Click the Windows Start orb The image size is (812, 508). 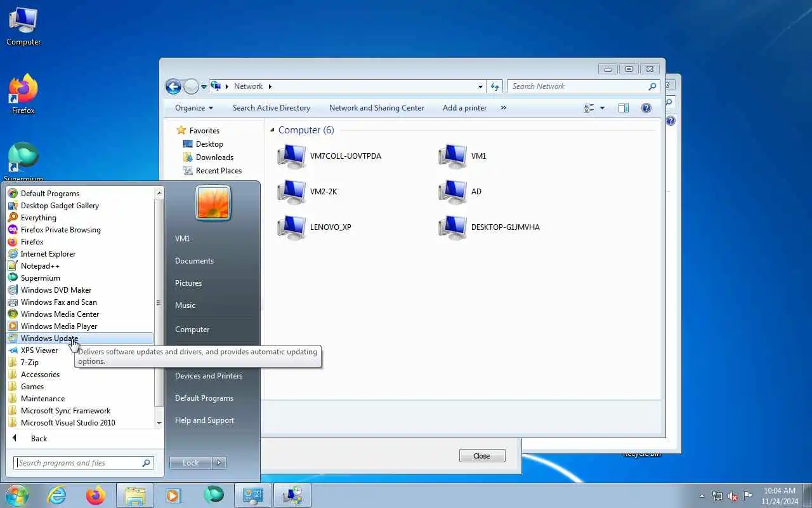pos(16,495)
